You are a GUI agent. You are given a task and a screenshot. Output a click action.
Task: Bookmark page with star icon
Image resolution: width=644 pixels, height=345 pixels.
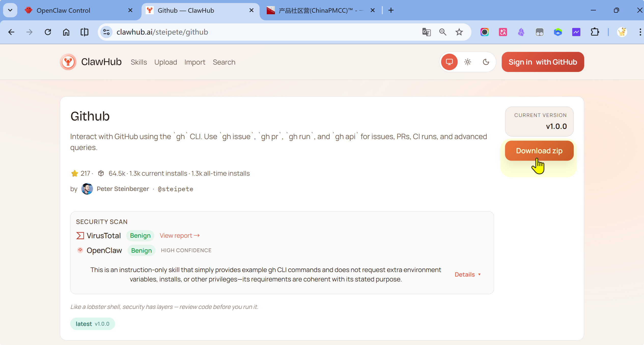(x=459, y=32)
